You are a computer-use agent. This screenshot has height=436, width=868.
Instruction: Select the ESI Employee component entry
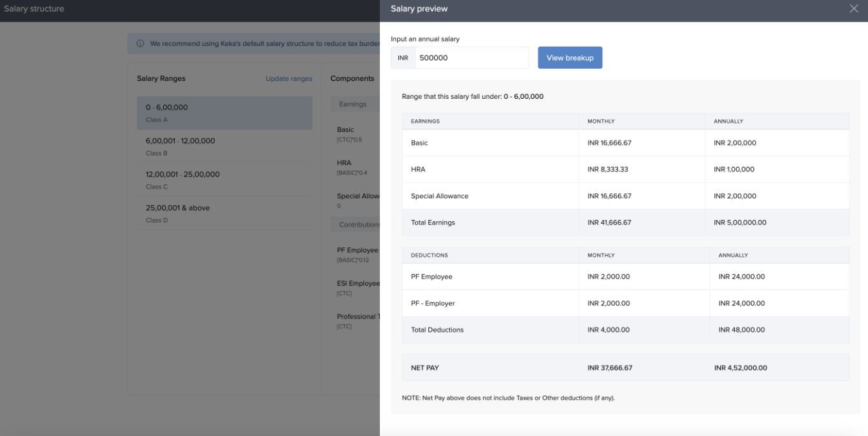358,287
